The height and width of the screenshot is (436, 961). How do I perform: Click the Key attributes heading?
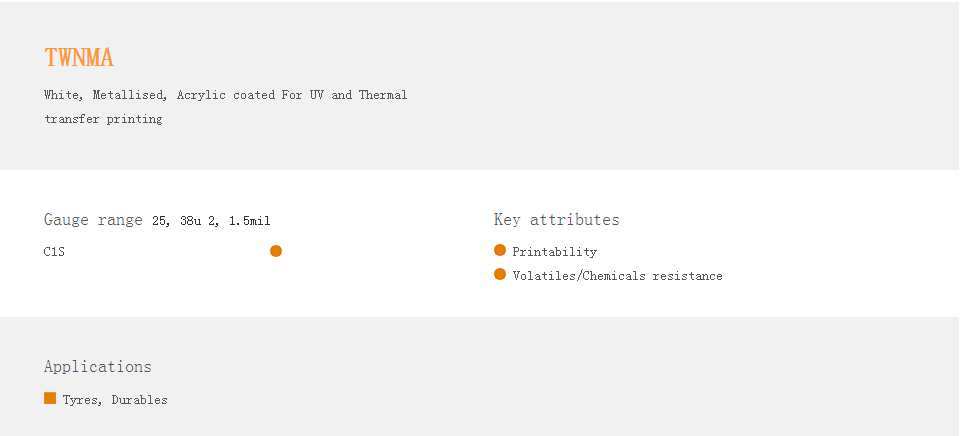(x=556, y=220)
